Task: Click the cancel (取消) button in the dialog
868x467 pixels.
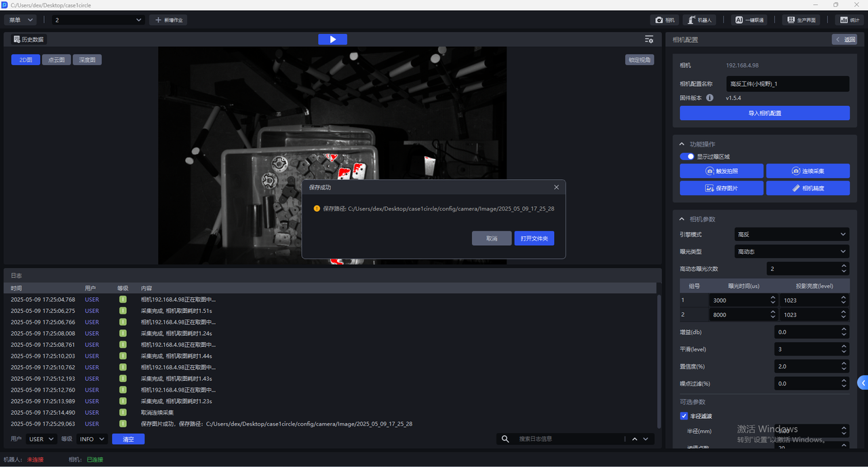Action: tap(492, 238)
